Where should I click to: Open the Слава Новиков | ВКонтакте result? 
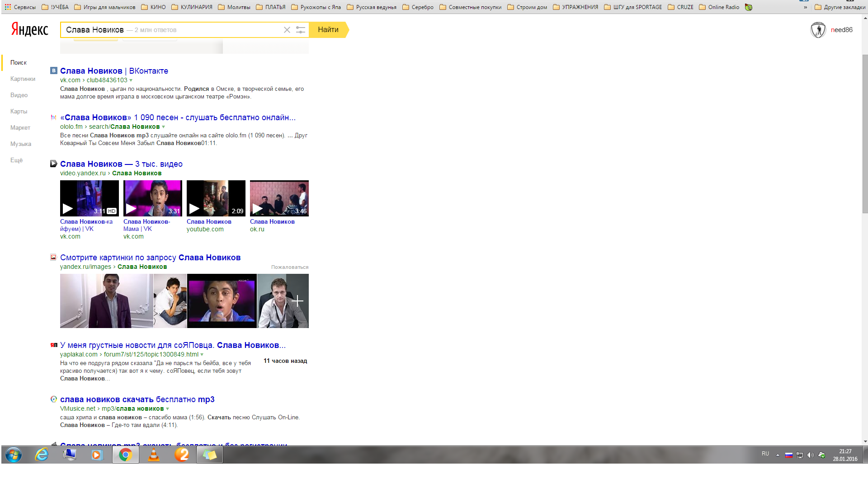(114, 71)
